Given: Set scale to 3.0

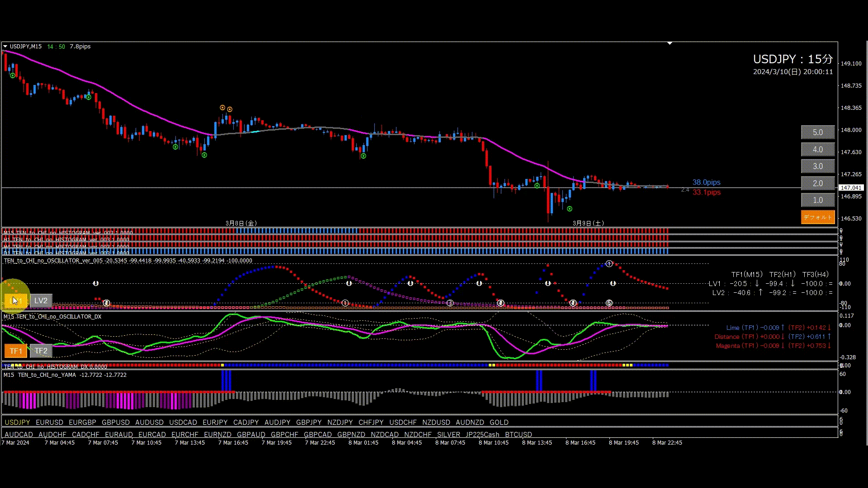Looking at the screenshot, I should pos(817,166).
